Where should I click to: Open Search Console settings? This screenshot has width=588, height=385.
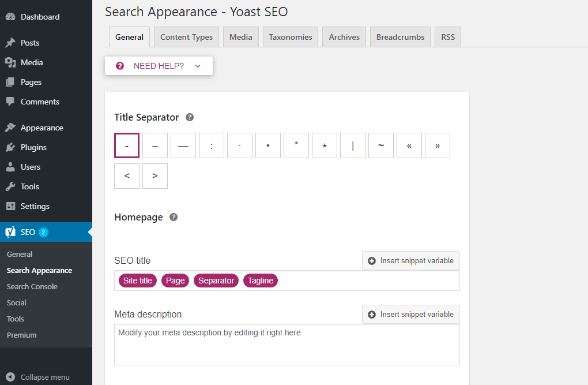click(x=32, y=286)
